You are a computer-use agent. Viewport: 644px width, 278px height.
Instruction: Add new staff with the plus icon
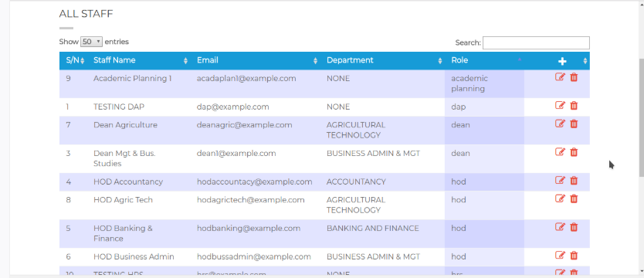point(562,61)
